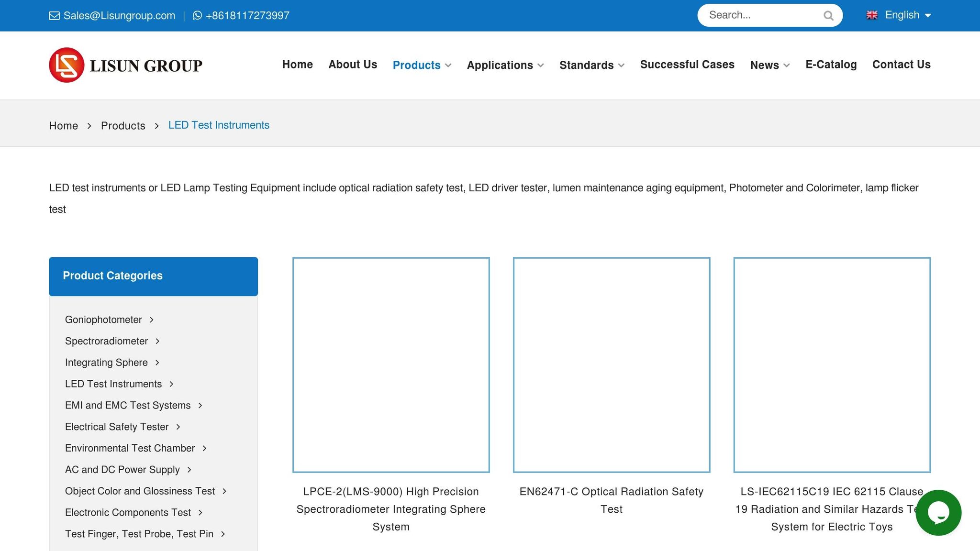Select EMI and EMC Test Systems category
980x551 pixels.
tap(128, 405)
